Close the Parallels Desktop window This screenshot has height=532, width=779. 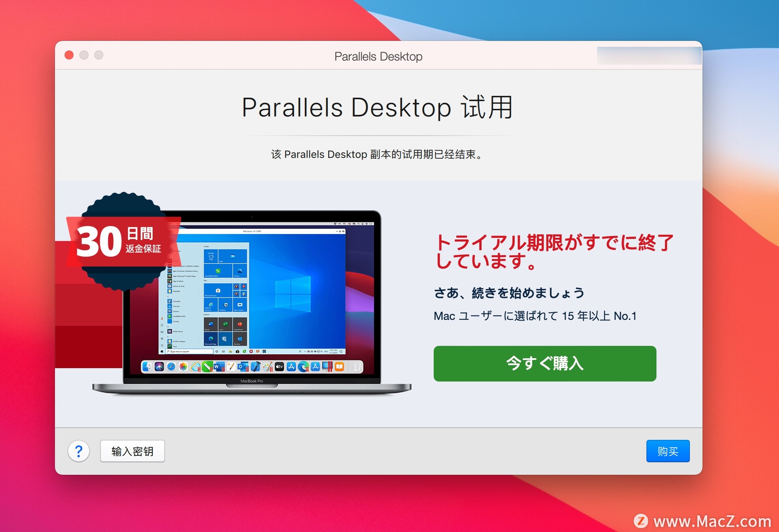coord(69,55)
